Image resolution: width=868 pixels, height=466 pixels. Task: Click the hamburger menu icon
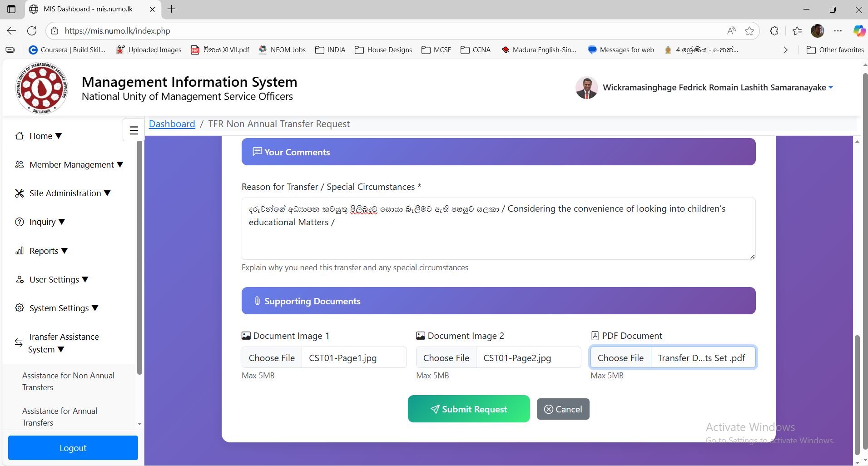point(134,129)
